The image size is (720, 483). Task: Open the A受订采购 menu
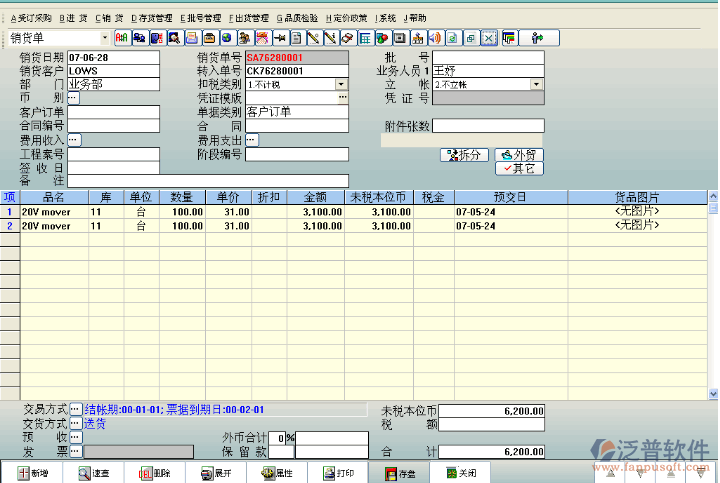(31, 18)
